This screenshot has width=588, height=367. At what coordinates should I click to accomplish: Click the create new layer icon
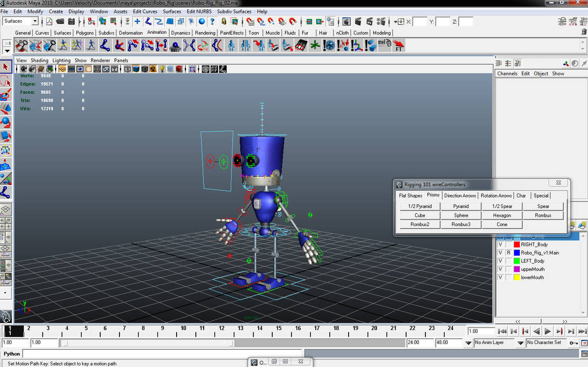pos(572,225)
